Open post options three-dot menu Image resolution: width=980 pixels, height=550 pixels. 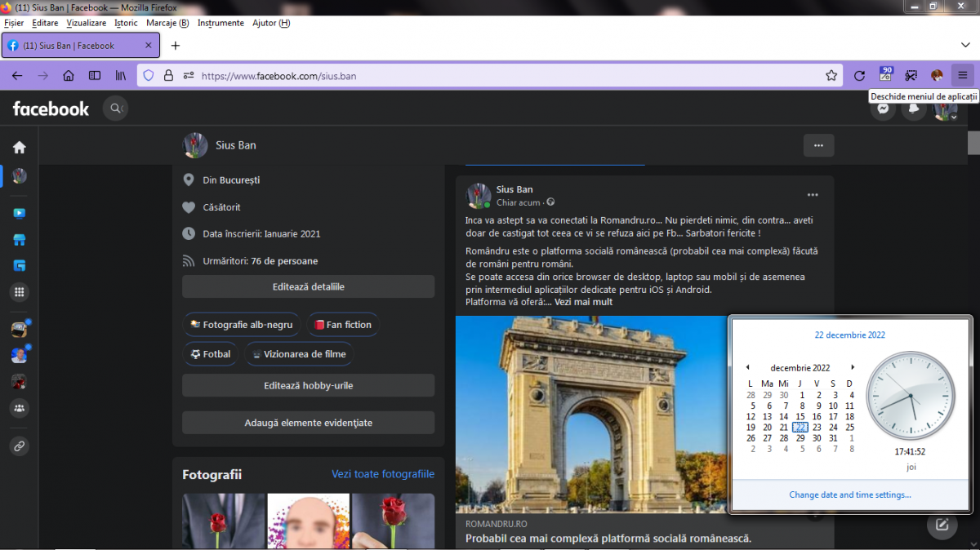(812, 195)
